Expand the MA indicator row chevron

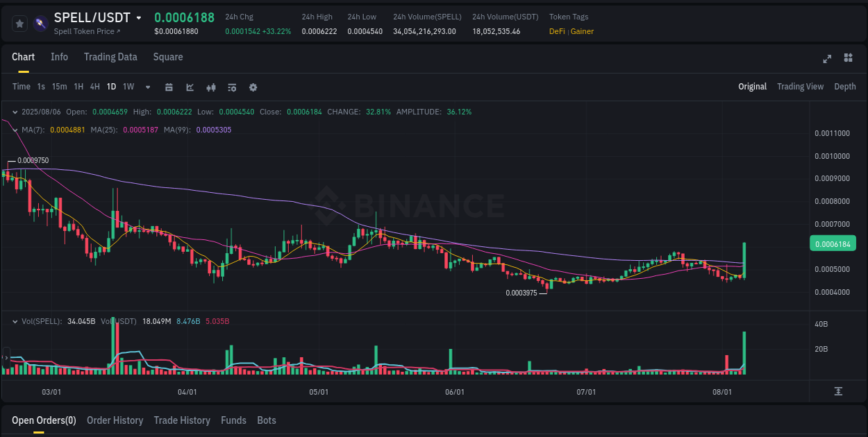pos(15,130)
